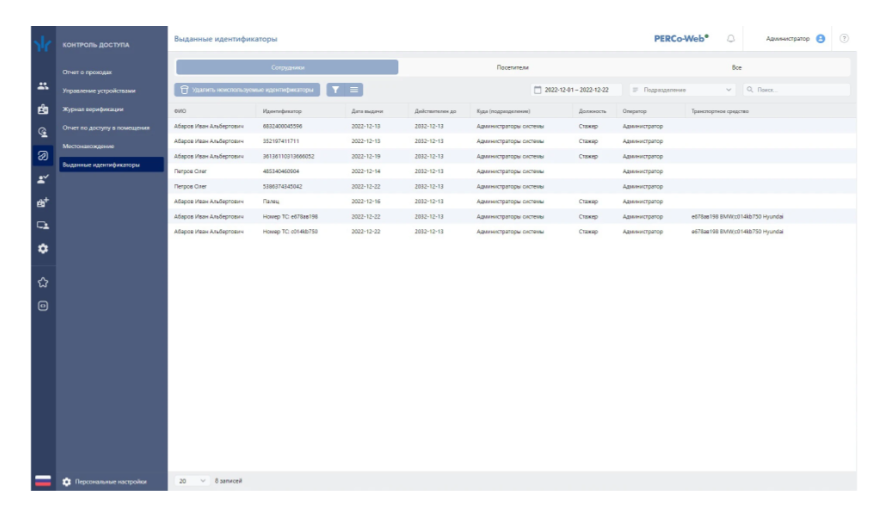Switch language via the Russian flag icon
This screenshot has width=885, height=513.
click(x=43, y=481)
